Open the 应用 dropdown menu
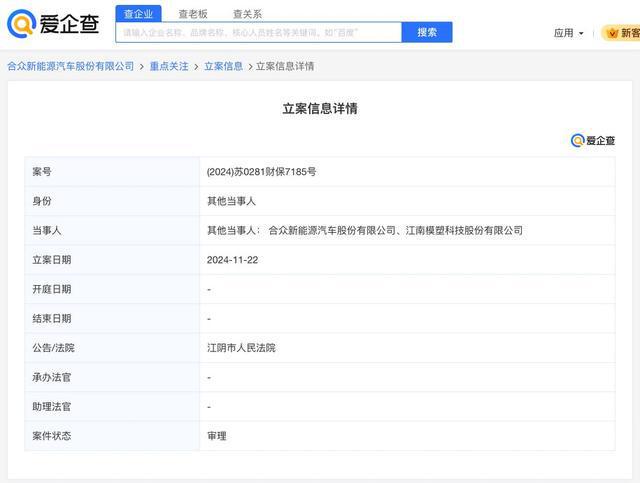 point(569,33)
